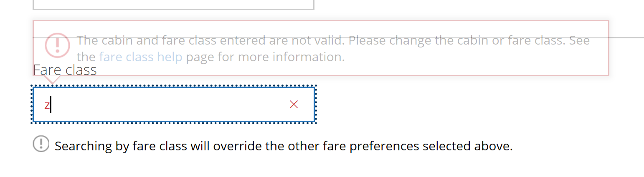644x177 pixels.
Task: Clear the Fare class field with red X
Action: 294,105
